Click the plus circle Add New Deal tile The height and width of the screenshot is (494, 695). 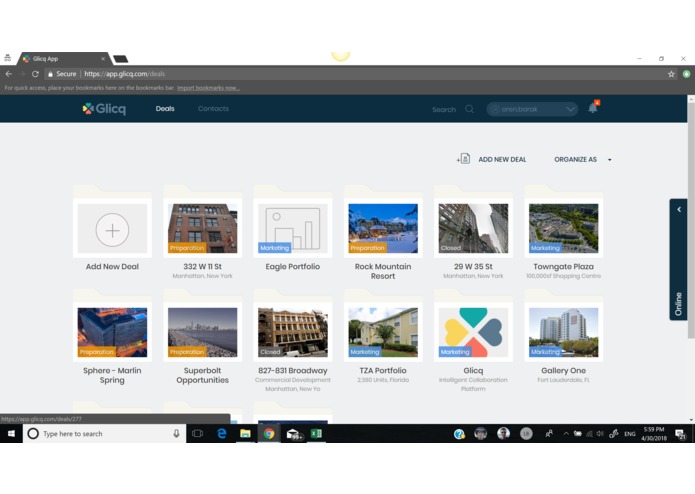(x=112, y=229)
